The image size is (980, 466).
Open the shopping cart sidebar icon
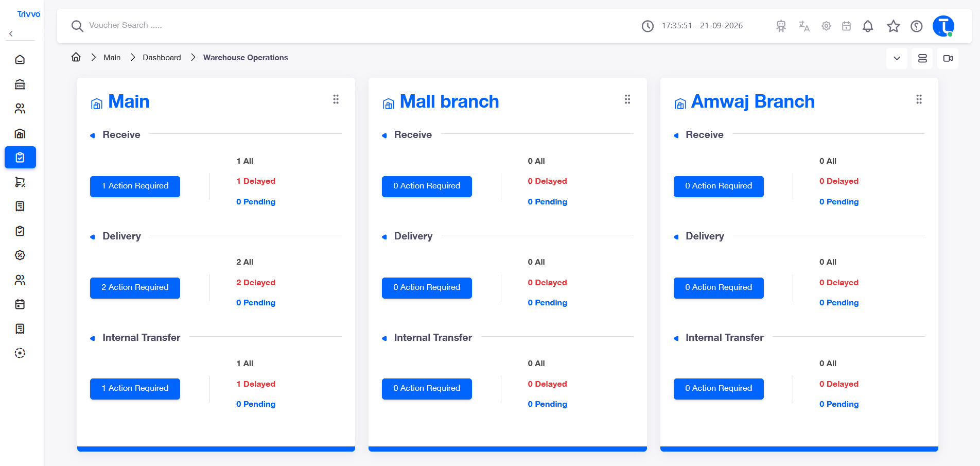[x=20, y=182]
